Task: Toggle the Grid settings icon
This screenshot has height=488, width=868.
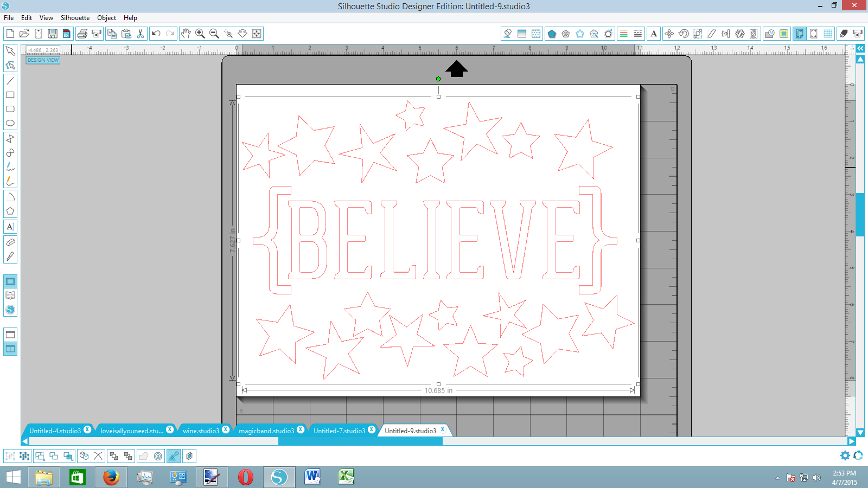Action: (828, 34)
